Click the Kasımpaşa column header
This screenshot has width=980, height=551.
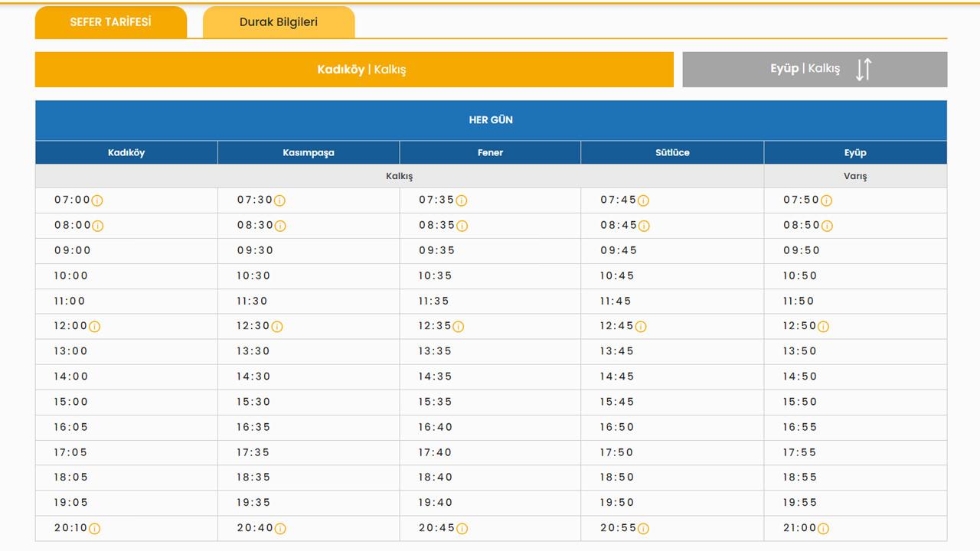click(309, 152)
